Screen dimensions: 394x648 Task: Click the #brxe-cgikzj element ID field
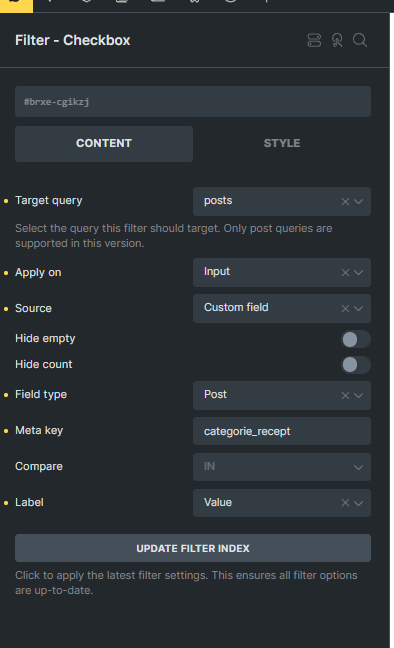[x=193, y=101]
